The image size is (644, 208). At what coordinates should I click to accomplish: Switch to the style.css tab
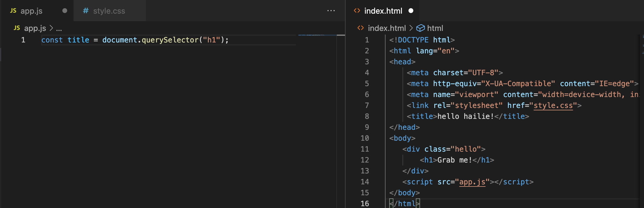click(x=109, y=11)
